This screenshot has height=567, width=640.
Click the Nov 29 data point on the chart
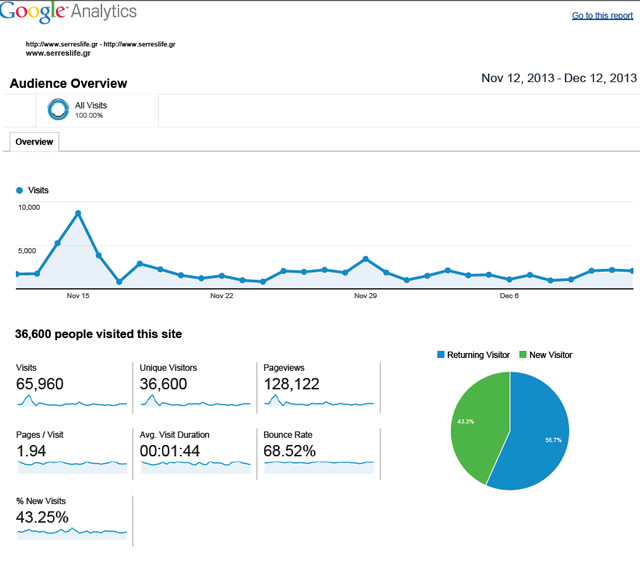(366, 259)
